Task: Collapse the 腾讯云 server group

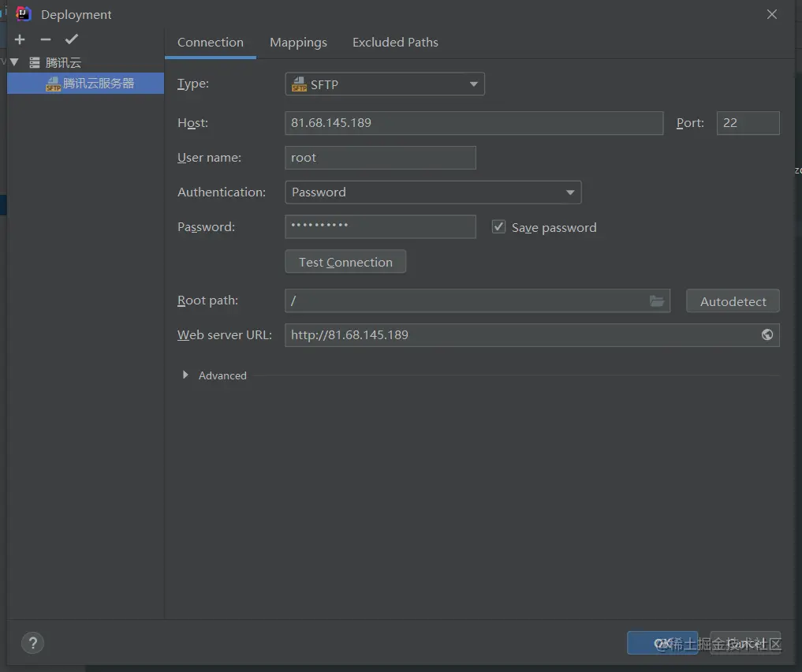Action: pyautogui.click(x=14, y=62)
